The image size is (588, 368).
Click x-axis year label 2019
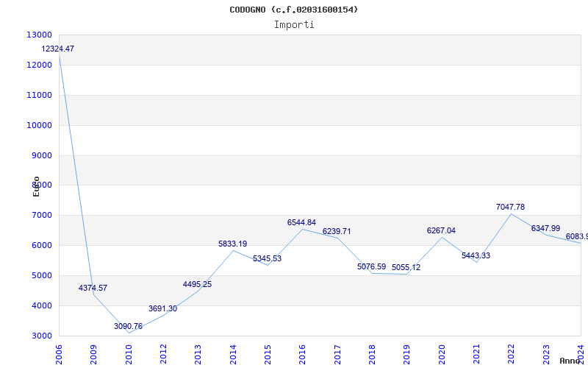(x=407, y=355)
